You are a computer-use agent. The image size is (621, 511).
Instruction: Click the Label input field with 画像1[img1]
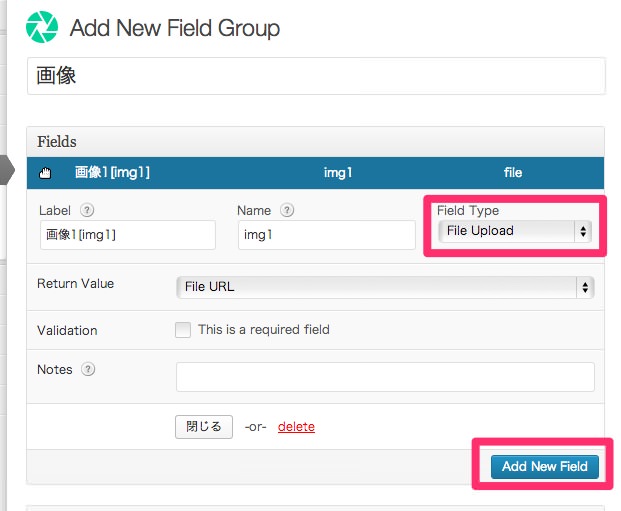coord(128,235)
